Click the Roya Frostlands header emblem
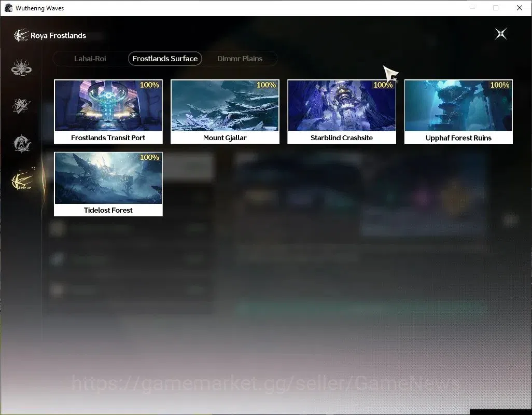The width and height of the screenshot is (532, 415). 21,35
